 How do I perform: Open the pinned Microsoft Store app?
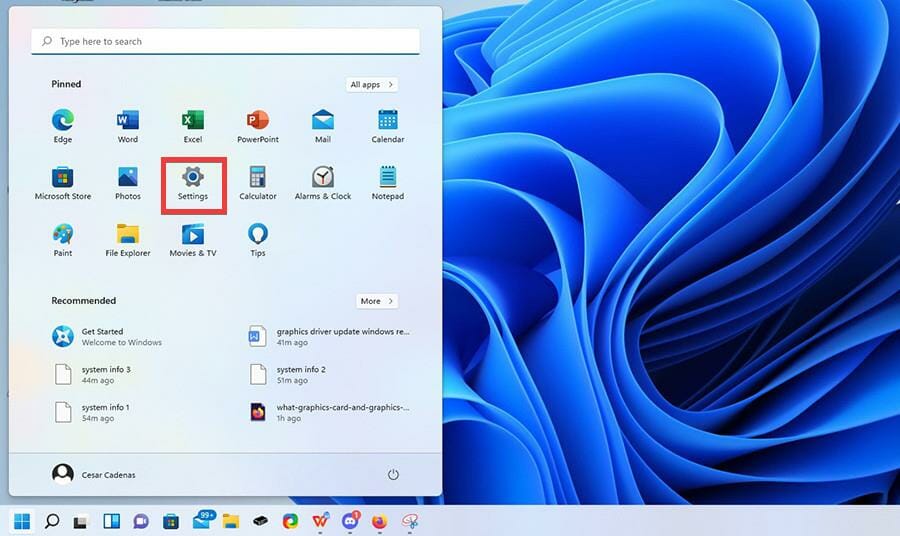(x=63, y=183)
